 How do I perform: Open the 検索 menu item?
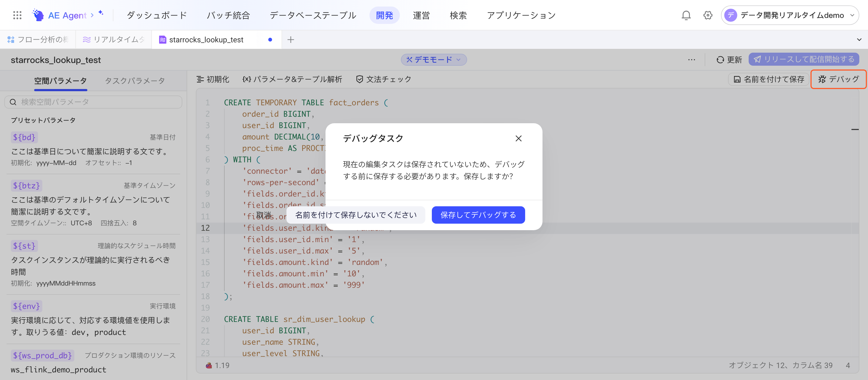point(458,15)
